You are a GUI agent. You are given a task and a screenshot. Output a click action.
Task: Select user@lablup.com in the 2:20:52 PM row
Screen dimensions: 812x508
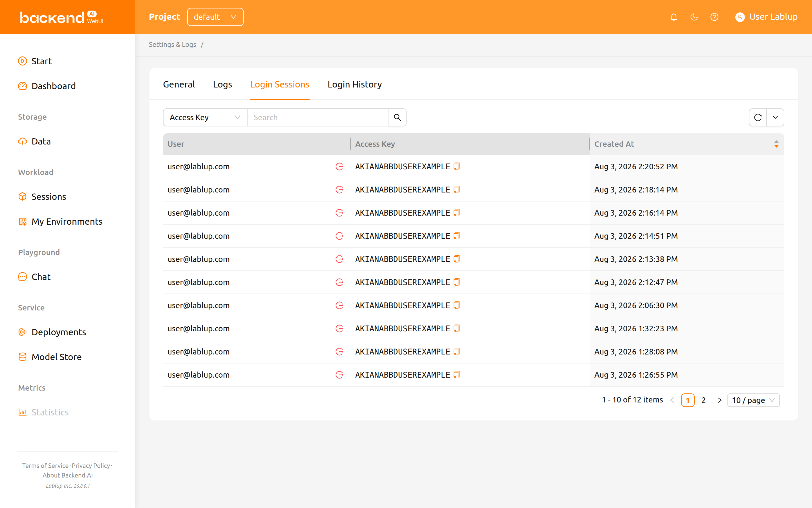click(199, 167)
